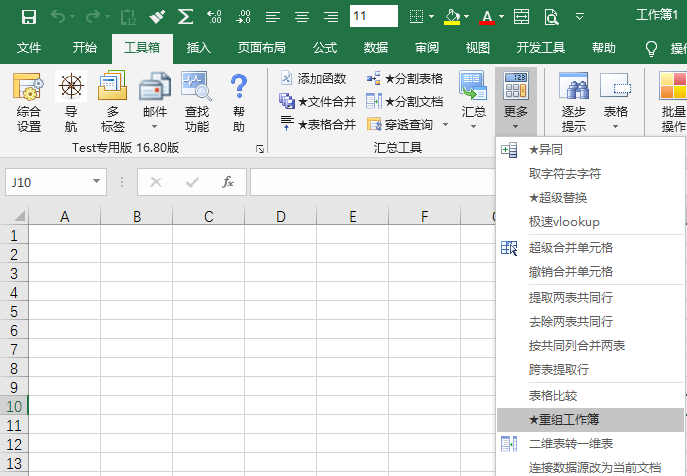Viewport: 687px width, 476px height.
Task: Open 综合设置 (general settings) tool
Action: (x=29, y=103)
